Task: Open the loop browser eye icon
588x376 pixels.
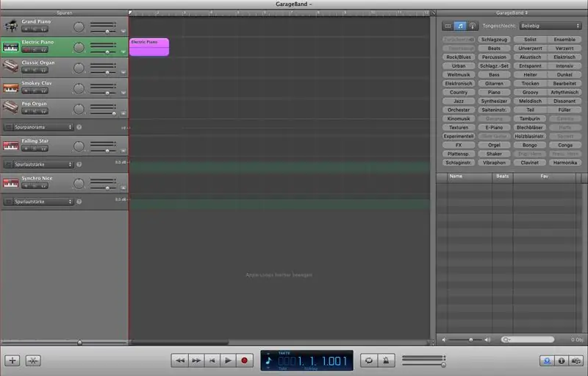Action: 547,361
